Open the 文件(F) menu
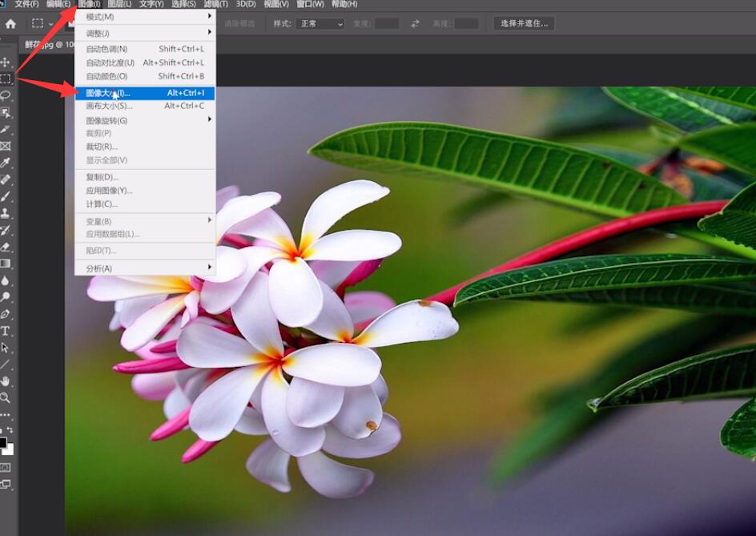 click(x=26, y=4)
